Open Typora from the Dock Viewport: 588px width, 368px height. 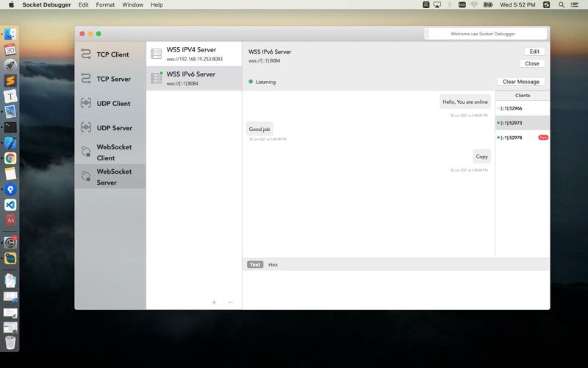(x=10, y=96)
